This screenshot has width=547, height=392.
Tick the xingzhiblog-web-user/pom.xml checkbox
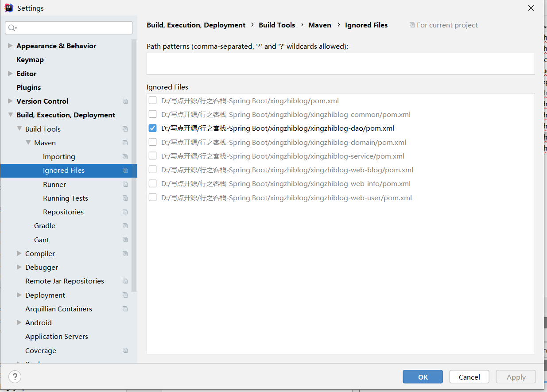click(152, 198)
